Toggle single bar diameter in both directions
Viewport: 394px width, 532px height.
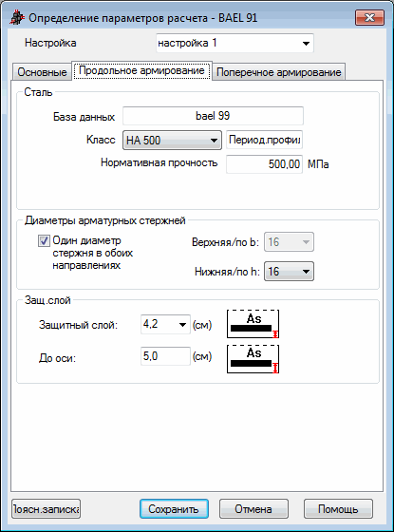(x=44, y=241)
